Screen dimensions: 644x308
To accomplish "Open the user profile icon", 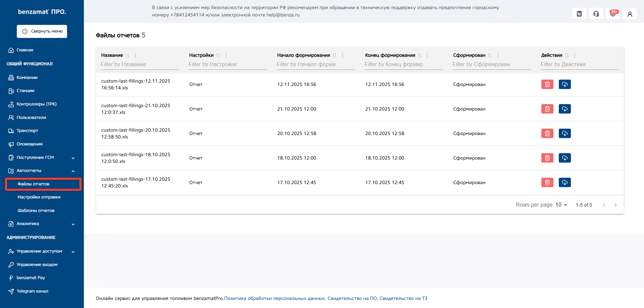I will [x=630, y=14].
